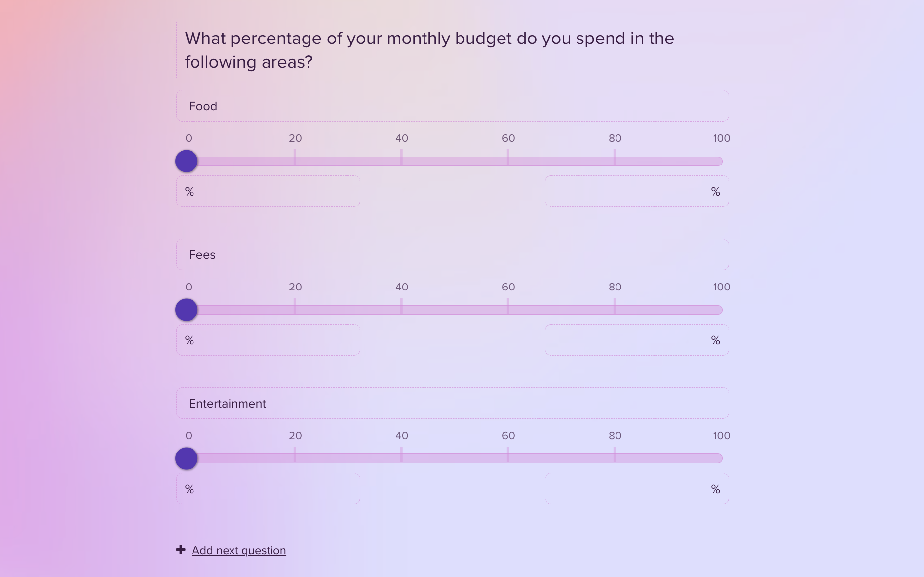This screenshot has width=924, height=577.
Task: Click the right percentage field under Entertainment
Action: coord(637,488)
